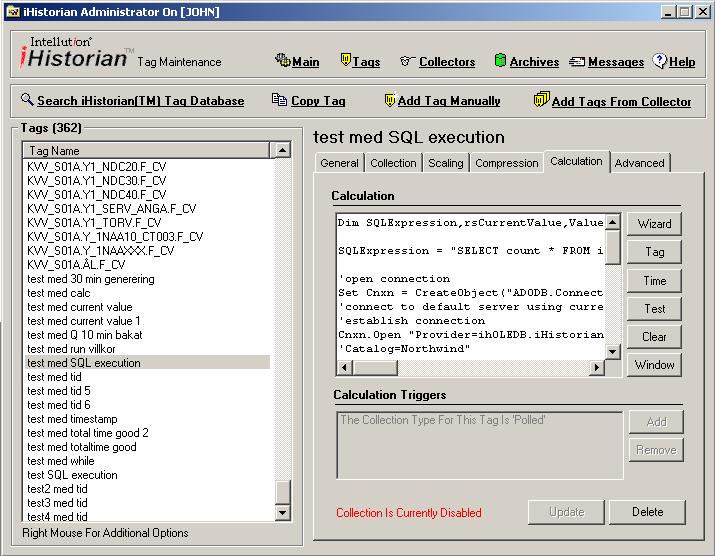
Task: Click the tag list scrollbar thumb
Action: (283, 492)
